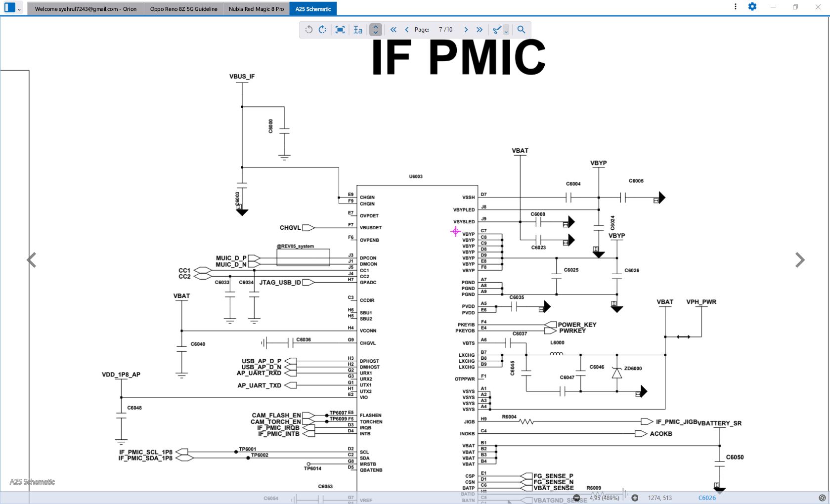Screen dimensions: 830x504
Task: Click the U6003 chip label
Action: coord(416,176)
